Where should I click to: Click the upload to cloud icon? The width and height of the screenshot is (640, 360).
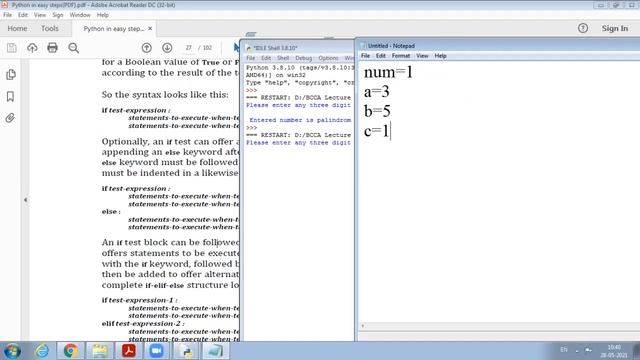point(32,48)
